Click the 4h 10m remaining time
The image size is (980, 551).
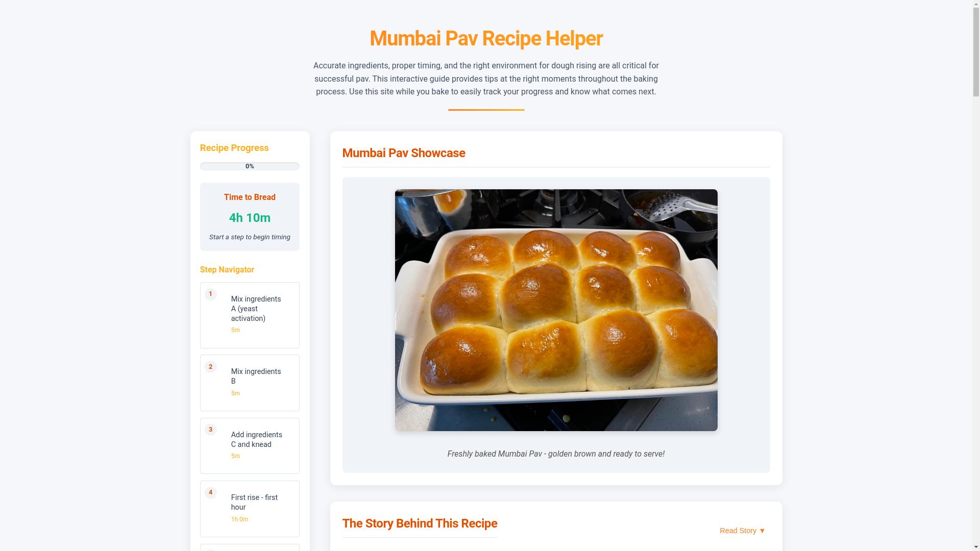[250, 218]
